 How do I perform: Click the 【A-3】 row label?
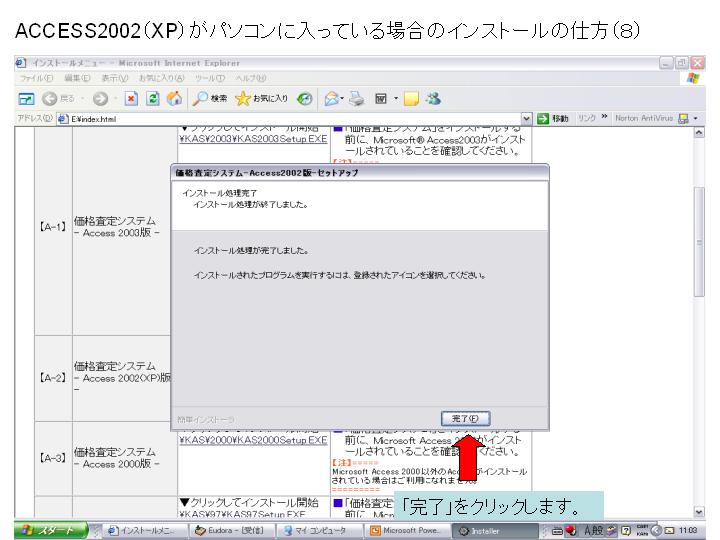pos(52,458)
